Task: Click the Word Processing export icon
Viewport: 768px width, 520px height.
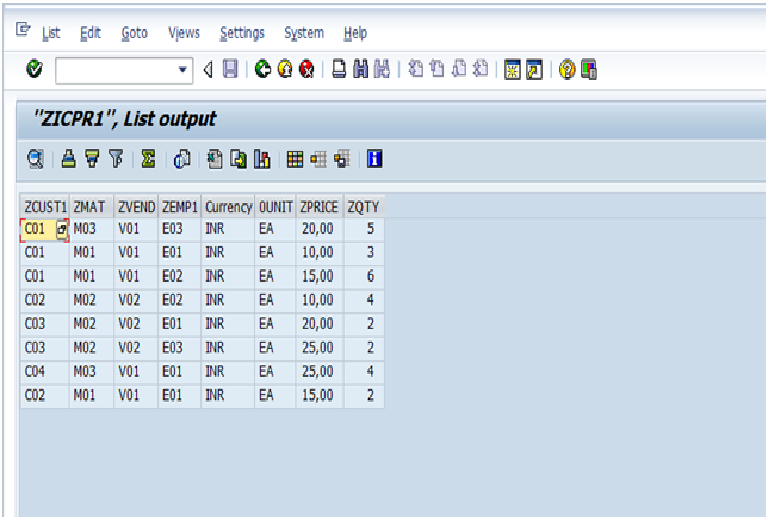Action: (x=215, y=159)
